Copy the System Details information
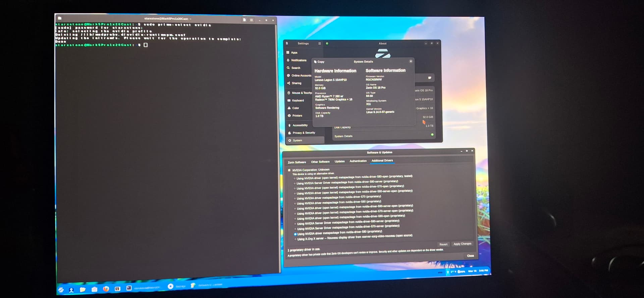Image resolution: width=644 pixels, height=298 pixels. 319,62
